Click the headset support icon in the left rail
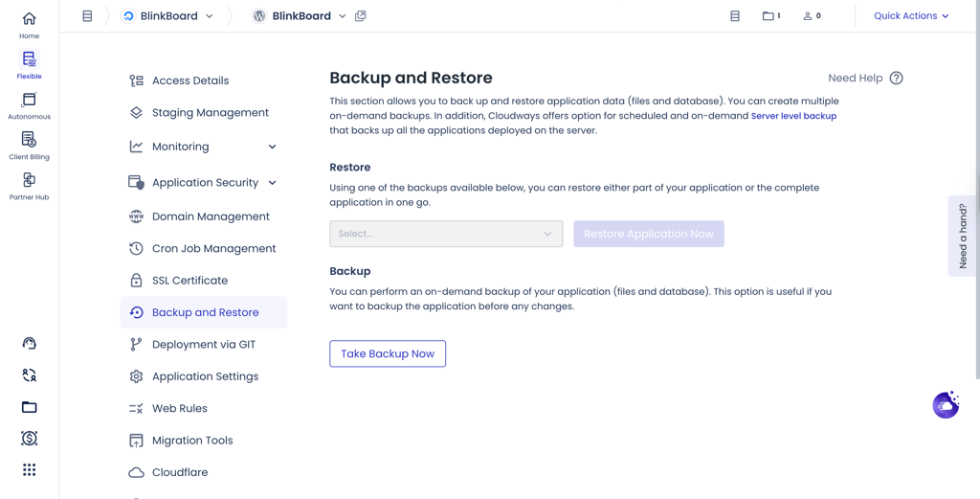 (x=29, y=343)
